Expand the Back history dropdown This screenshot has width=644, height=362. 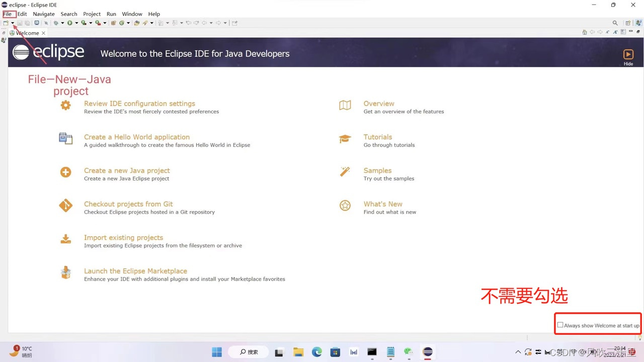(x=211, y=23)
